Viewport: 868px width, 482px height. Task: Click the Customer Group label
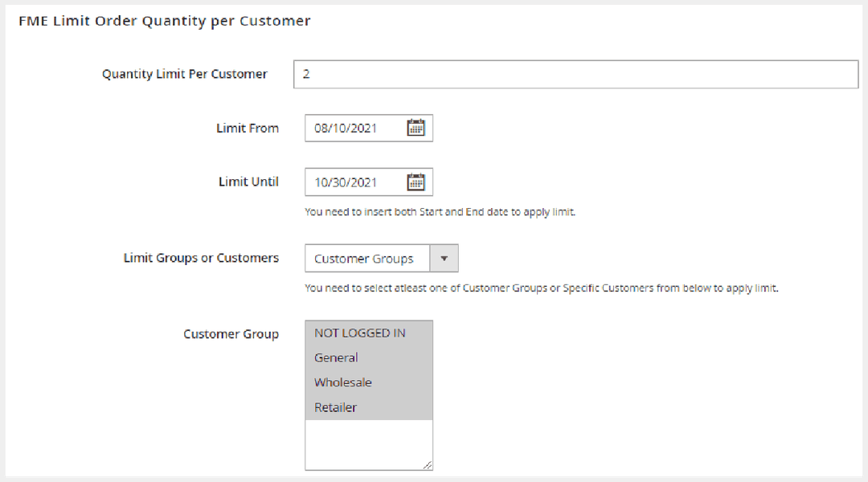point(231,333)
